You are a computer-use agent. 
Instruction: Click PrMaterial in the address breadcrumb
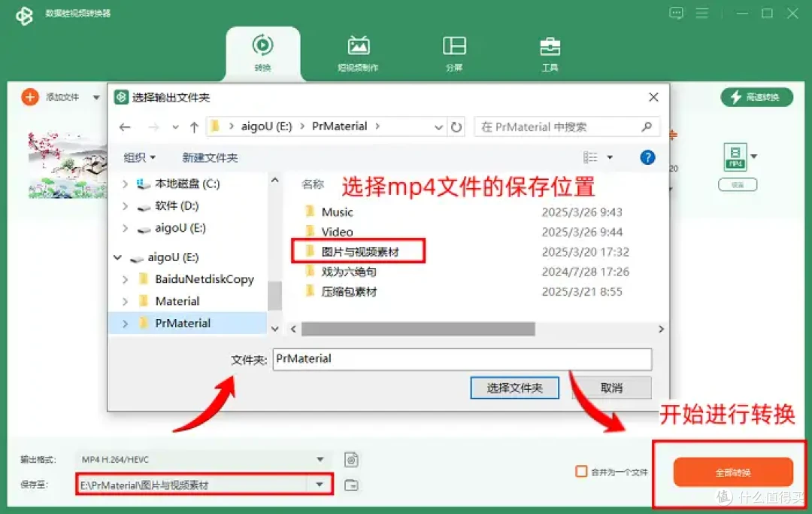[339, 126]
